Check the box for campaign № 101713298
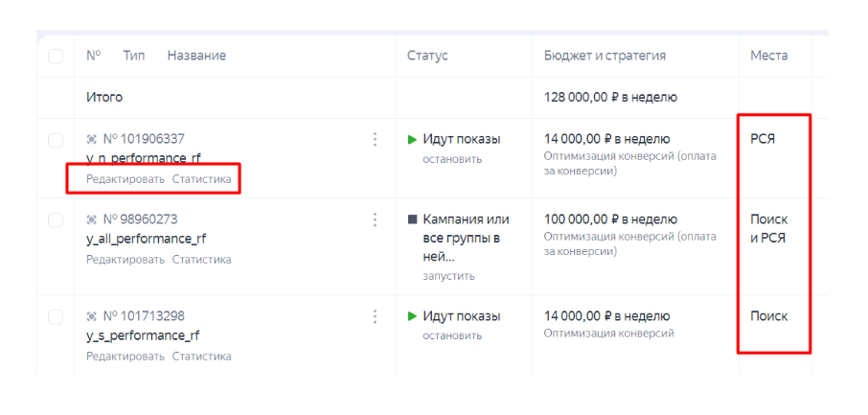This screenshot has height=415, width=868. (x=56, y=316)
